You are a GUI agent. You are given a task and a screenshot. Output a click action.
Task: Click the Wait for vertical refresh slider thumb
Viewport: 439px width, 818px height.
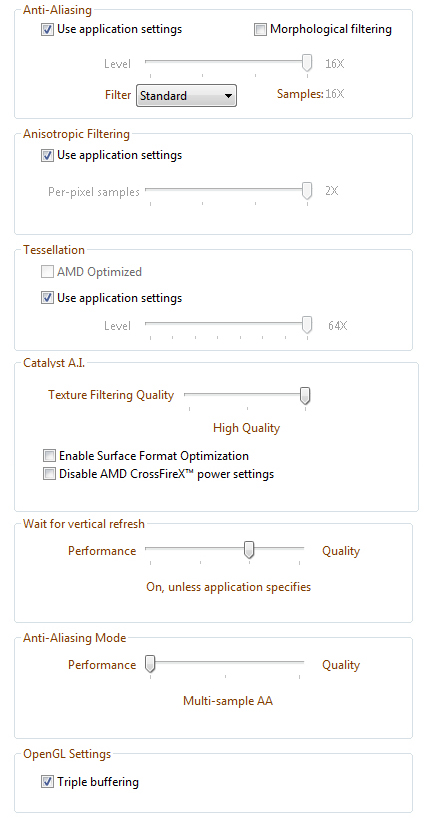coord(249,549)
